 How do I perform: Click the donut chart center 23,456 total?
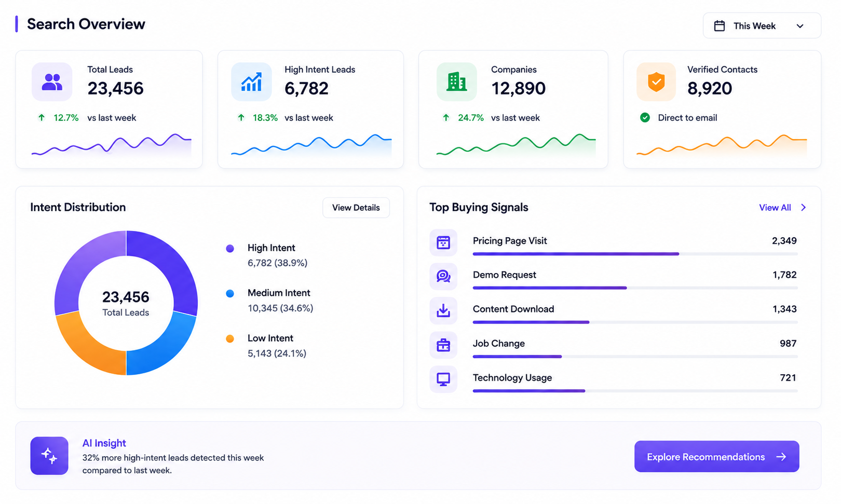126,297
